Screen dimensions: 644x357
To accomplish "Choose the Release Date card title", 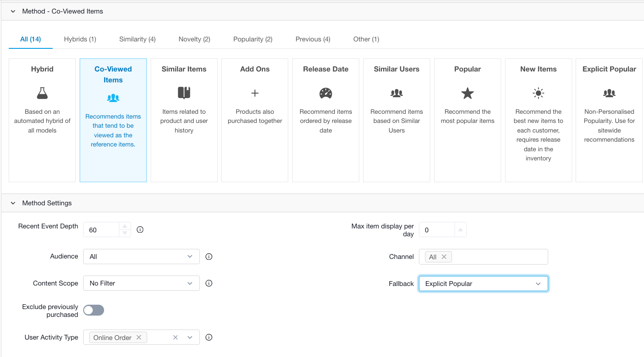I will tap(326, 69).
